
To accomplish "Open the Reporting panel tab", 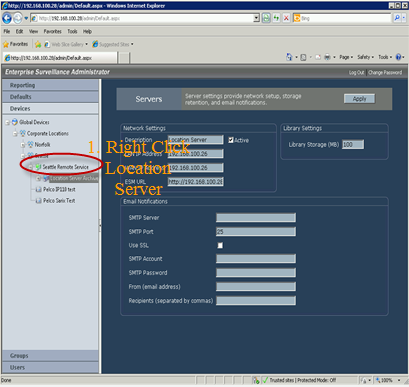I will click(x=50, y=85).
